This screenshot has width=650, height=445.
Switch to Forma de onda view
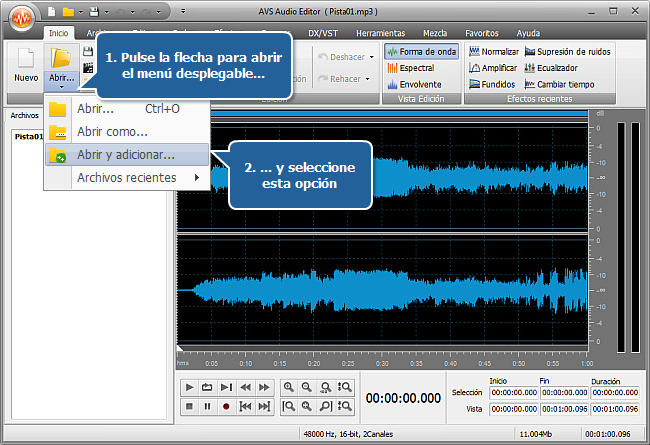click(x=422, y=52)
